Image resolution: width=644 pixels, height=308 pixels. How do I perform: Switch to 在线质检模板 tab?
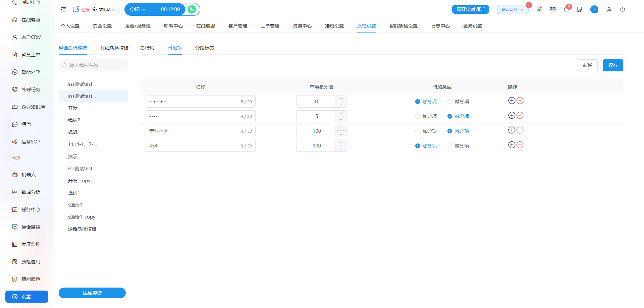click(x=114, y=48)
